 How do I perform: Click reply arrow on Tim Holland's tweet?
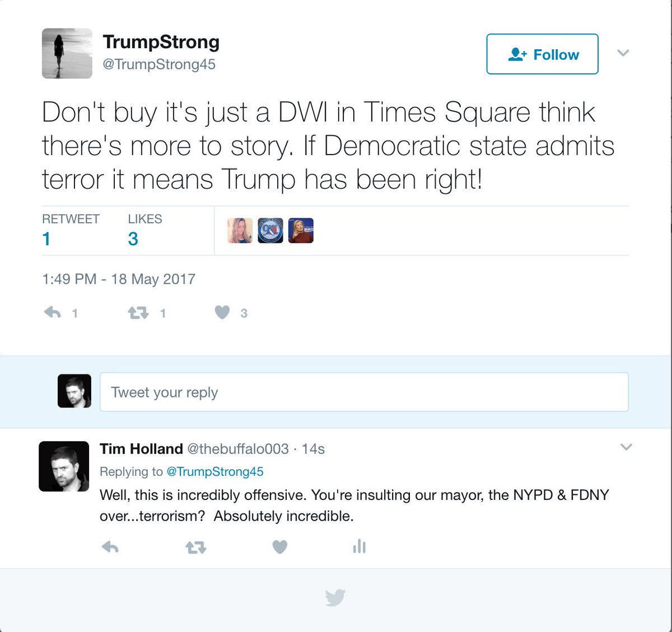pyautogui.click(x=110, y=547)
